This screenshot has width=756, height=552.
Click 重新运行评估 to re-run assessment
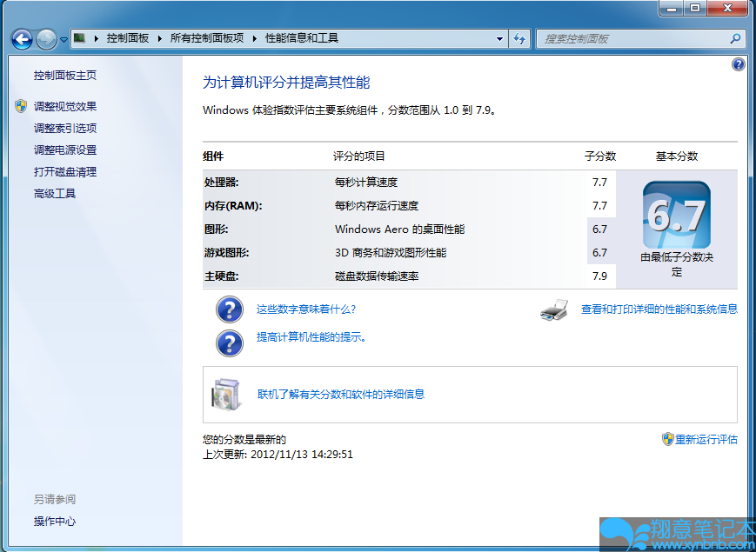706,439
